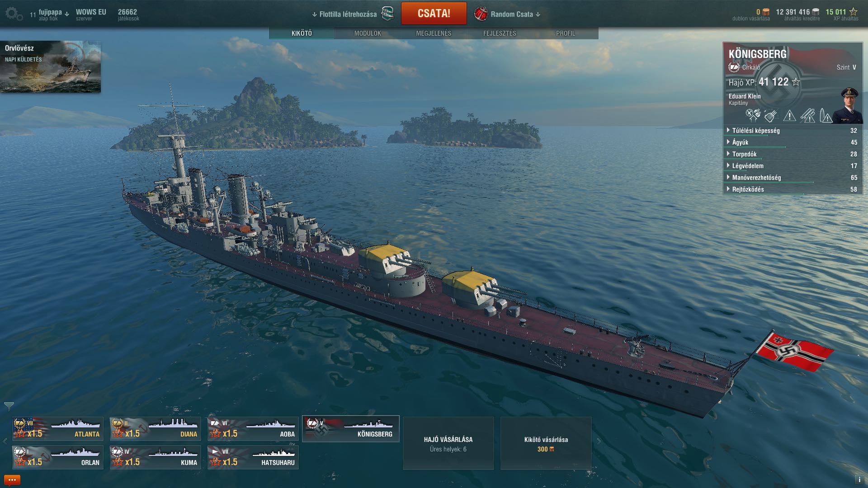Open the fujipapa account dropdown
Image resolution: width=868 pixels, height=488 pixels.
54,13
